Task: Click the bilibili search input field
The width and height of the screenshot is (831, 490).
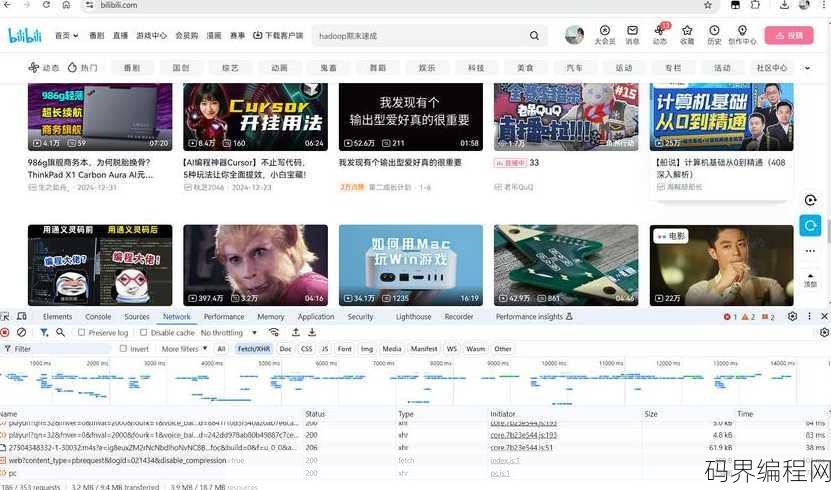Action: point(421,35)
